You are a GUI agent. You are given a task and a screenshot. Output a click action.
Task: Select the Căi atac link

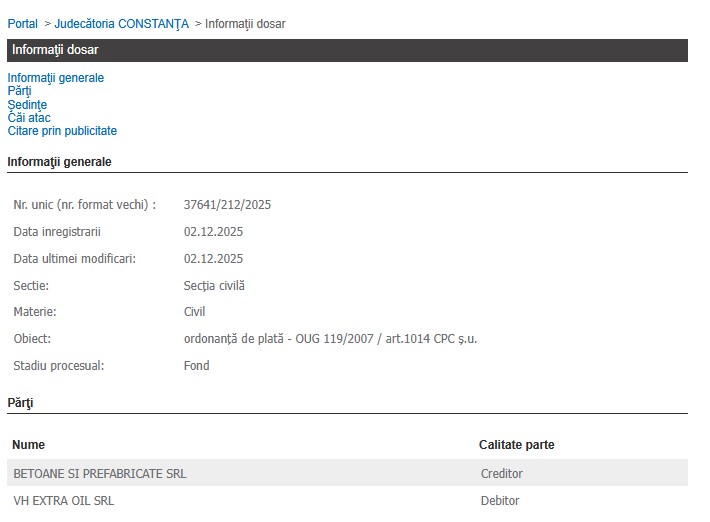point(29,118)
